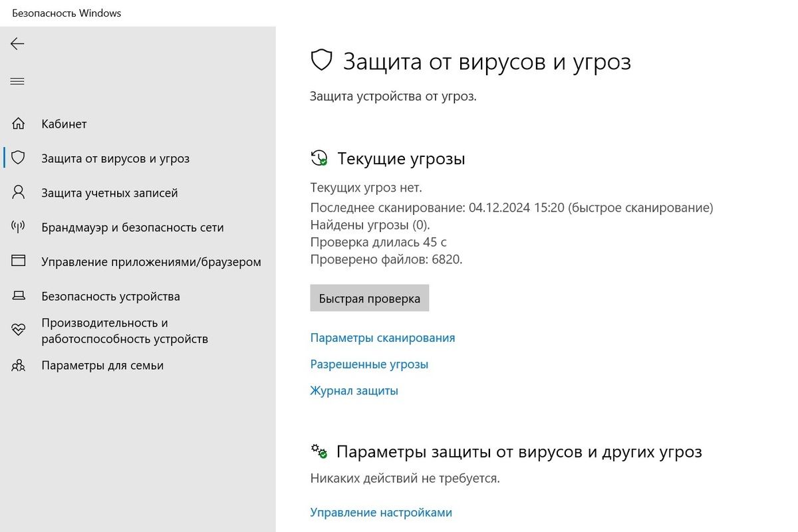Expand the hamburger navigation menu
The width and height of the screenshot is (798, 532).
click(17, 81)
